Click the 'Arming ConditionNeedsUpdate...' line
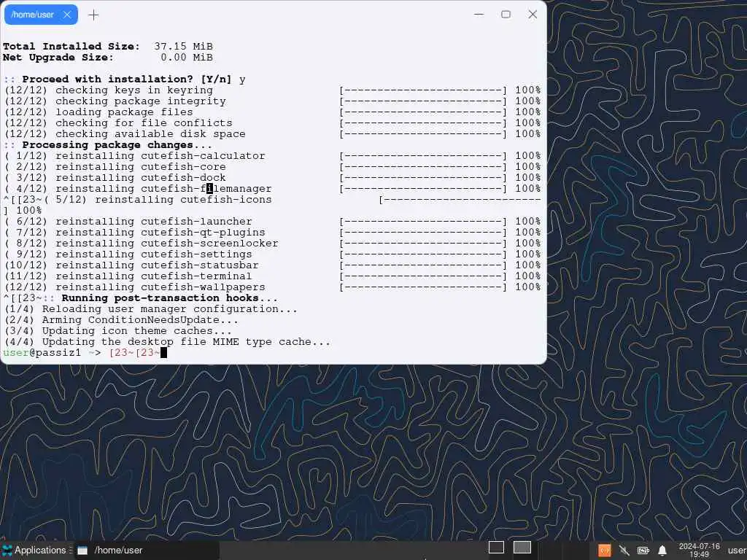747x560 pixels. click(x=121, y=320)
